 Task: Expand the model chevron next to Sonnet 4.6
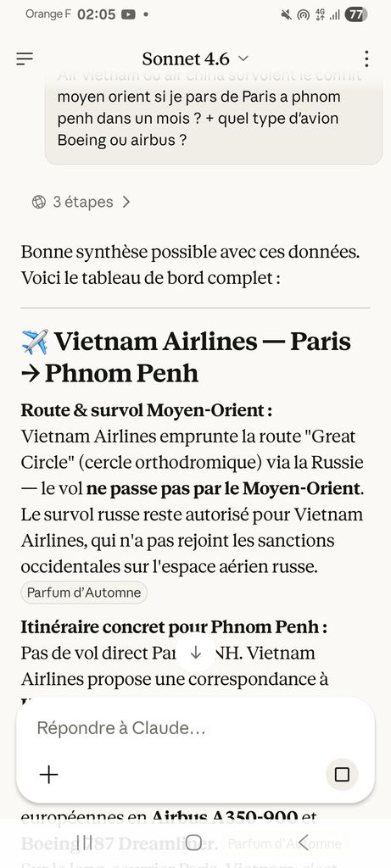(243, 58)
